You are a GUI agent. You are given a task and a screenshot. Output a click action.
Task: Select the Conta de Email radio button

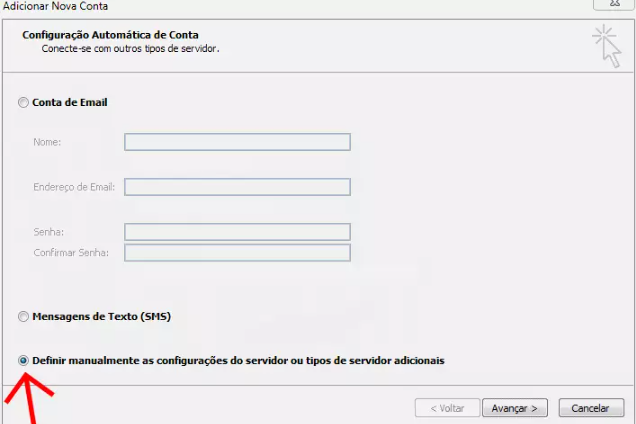[x=24, y=102]
